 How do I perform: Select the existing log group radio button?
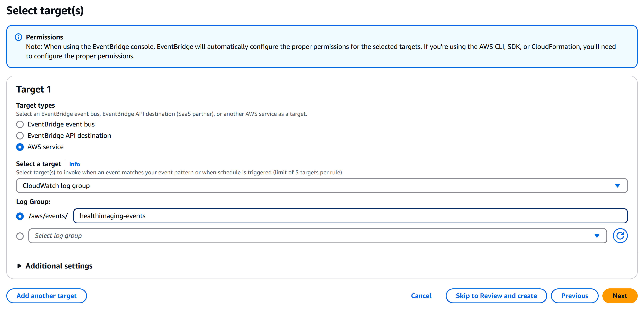[x=20, y=236]
